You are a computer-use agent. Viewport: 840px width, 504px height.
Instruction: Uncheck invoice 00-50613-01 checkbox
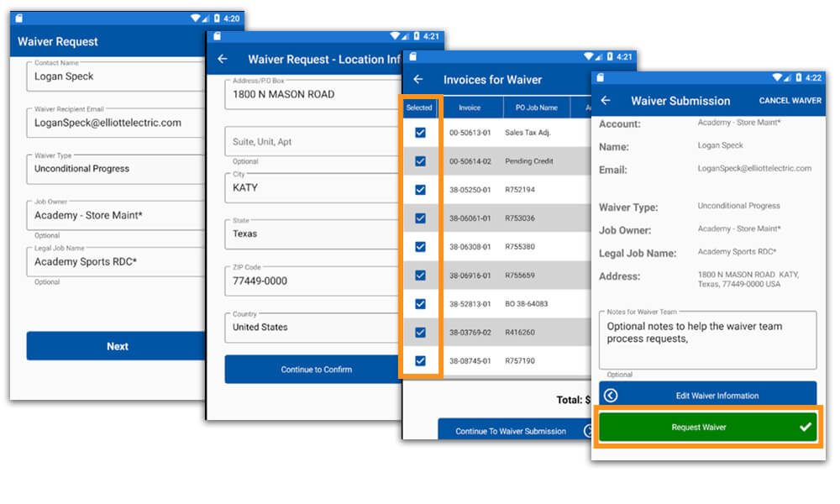pos(420,133)
